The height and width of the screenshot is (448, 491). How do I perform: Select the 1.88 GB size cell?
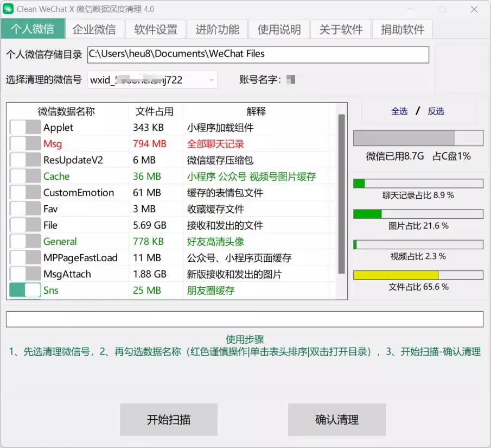coord(150,274)
